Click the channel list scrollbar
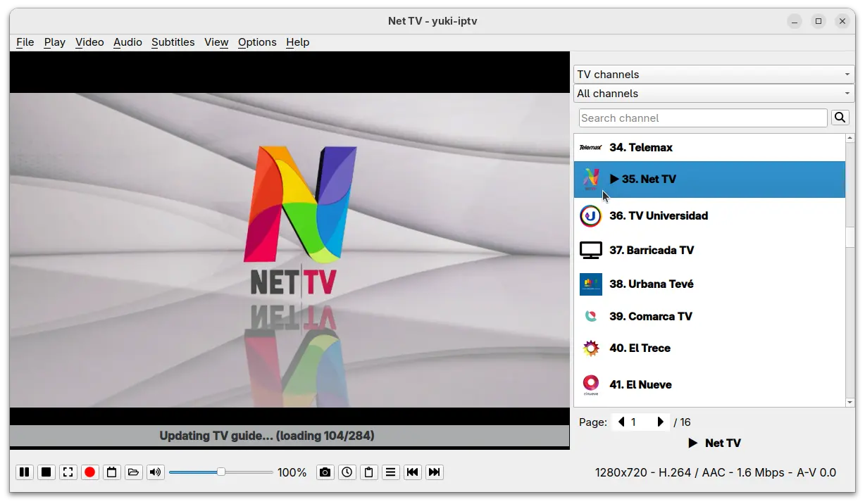The image size is (865, 504). [850, 270]
